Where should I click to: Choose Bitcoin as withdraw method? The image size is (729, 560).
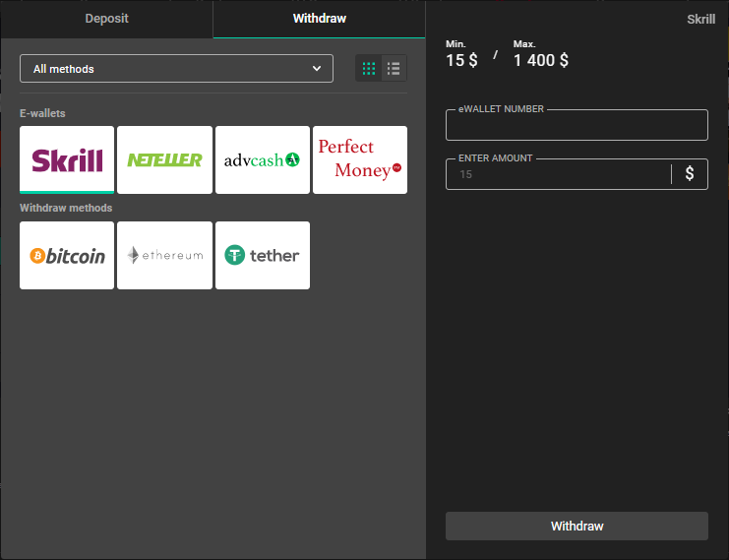tap(67, 255)
